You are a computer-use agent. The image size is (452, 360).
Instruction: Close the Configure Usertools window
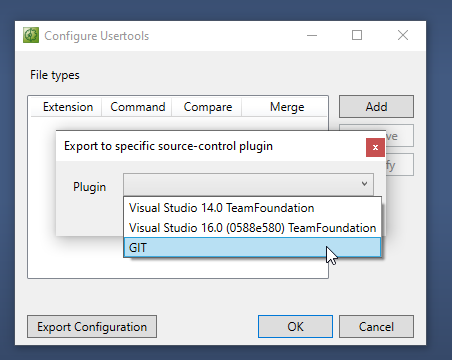[x=403, y=35]
